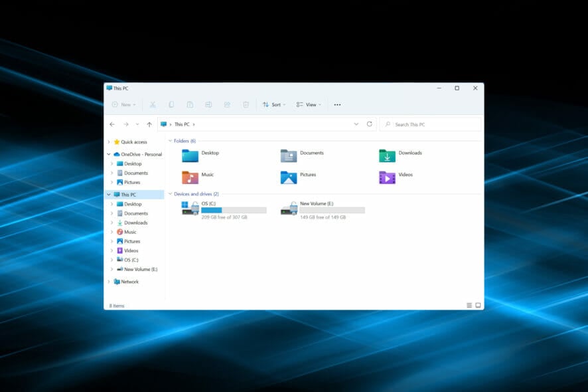Collapse the Devices and drives group
Screen dimensions: 588x392
click(x=171, y=194)
